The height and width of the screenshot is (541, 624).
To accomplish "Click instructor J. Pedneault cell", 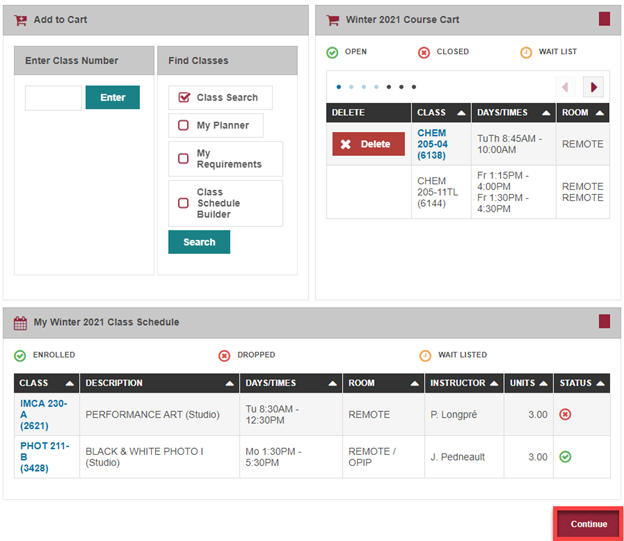I will (x=464, y=457).
